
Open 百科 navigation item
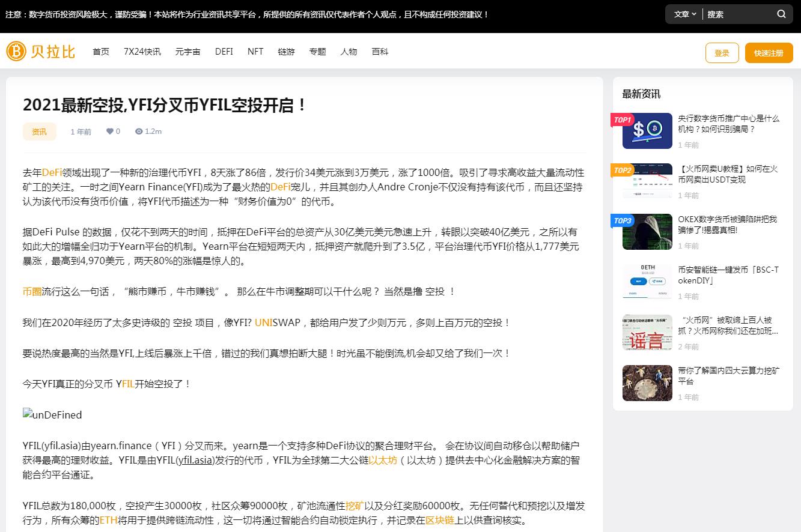click(380, 52)
